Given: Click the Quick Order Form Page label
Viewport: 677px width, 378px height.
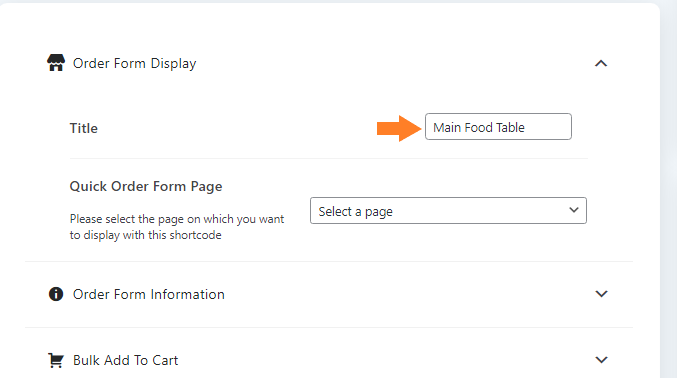Looking at the screenshot, I should pyautogui.click(x=146, y=186).
